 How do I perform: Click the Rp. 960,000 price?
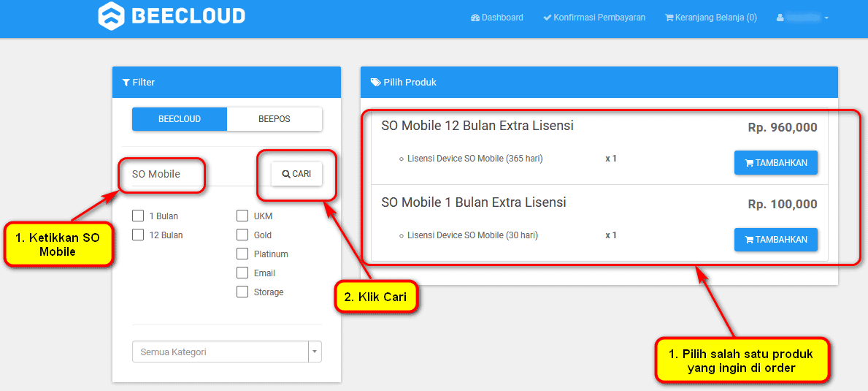(782, 127)
